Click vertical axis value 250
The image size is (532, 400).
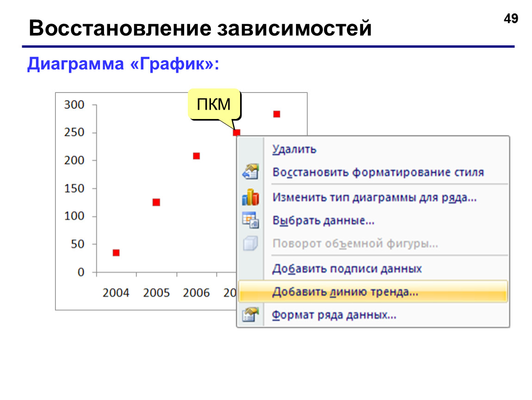pos(74,132)
